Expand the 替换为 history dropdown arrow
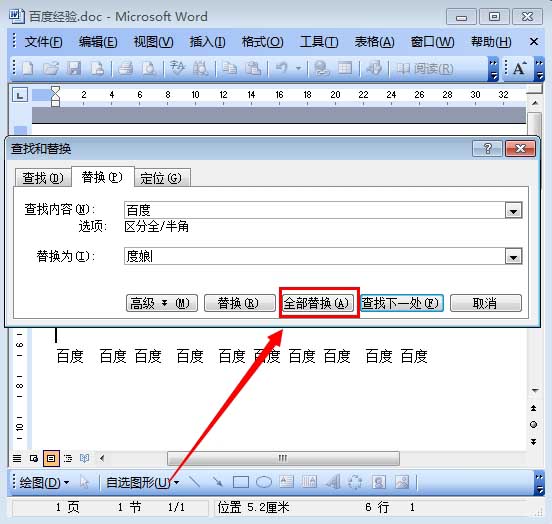Image resolution: width=552 pixels, height=524 pixels. coord(513,256)
